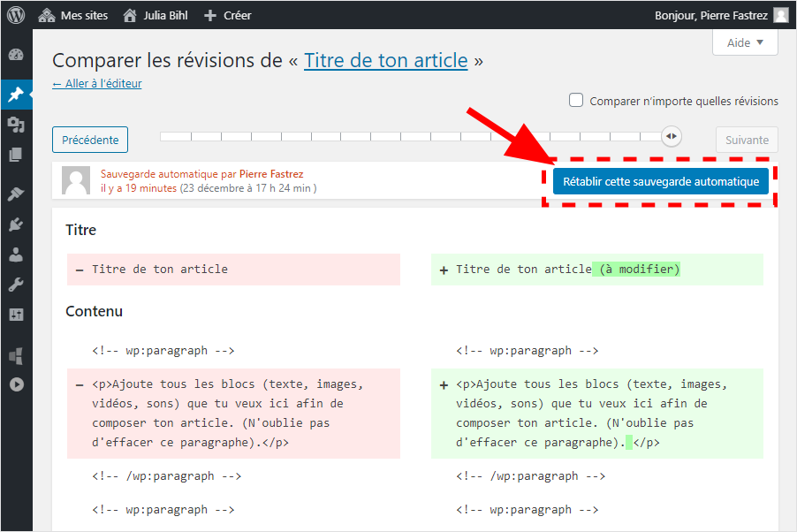
Task: Expand the Aide help dropdown
Action: 745,42
